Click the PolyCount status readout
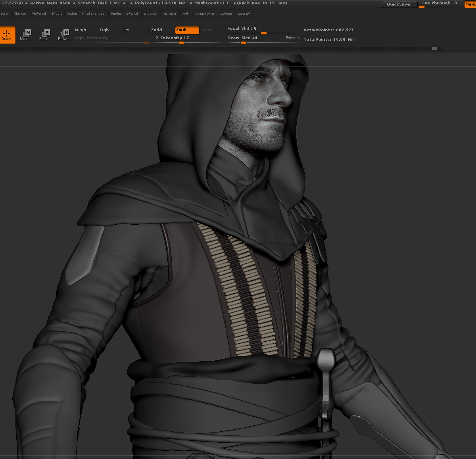476x459 pixels. [160, 3]
